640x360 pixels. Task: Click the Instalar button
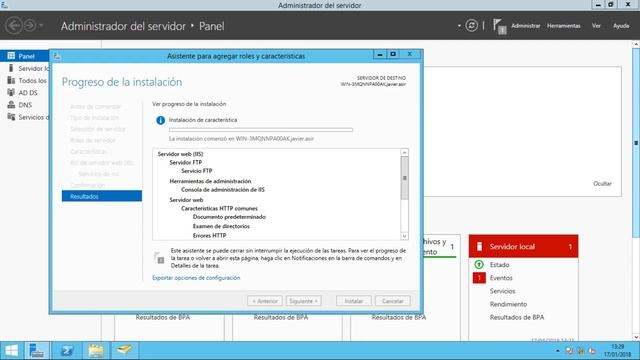coord(354,301)
